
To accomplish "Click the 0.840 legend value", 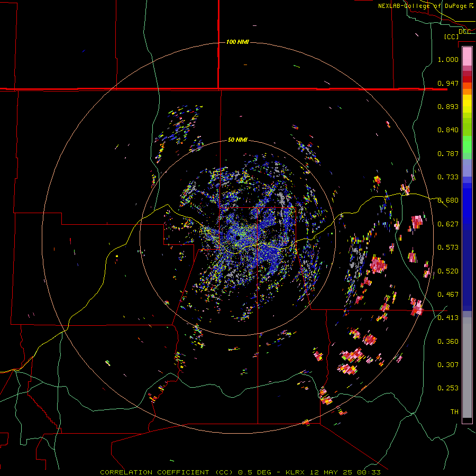I will coord(448,130).
